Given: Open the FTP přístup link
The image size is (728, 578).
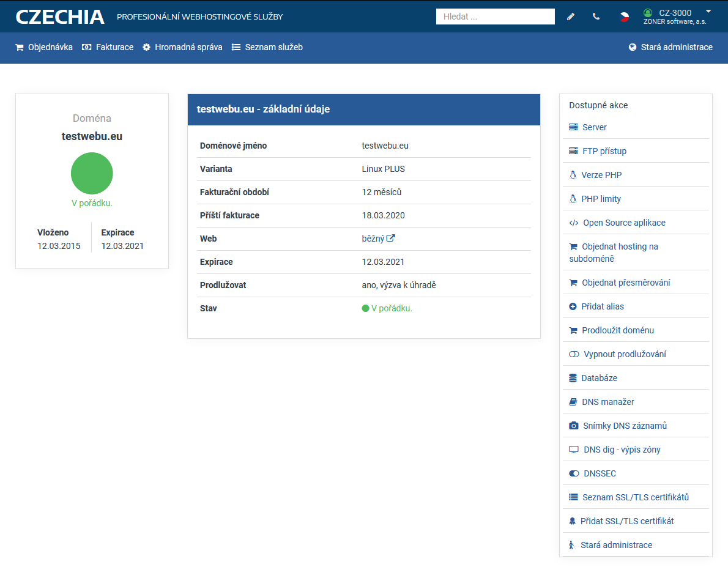Looking at the screenshot, I should coord(604,151).
